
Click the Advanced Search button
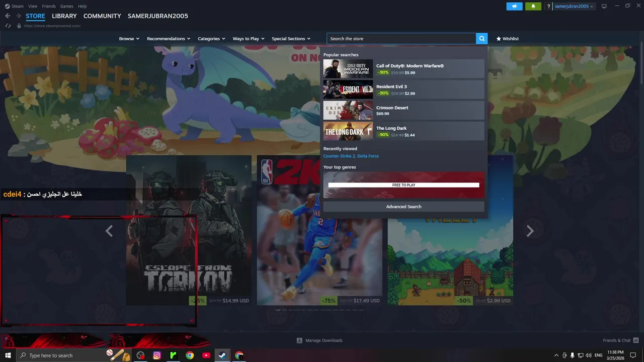tap(404, 207)
